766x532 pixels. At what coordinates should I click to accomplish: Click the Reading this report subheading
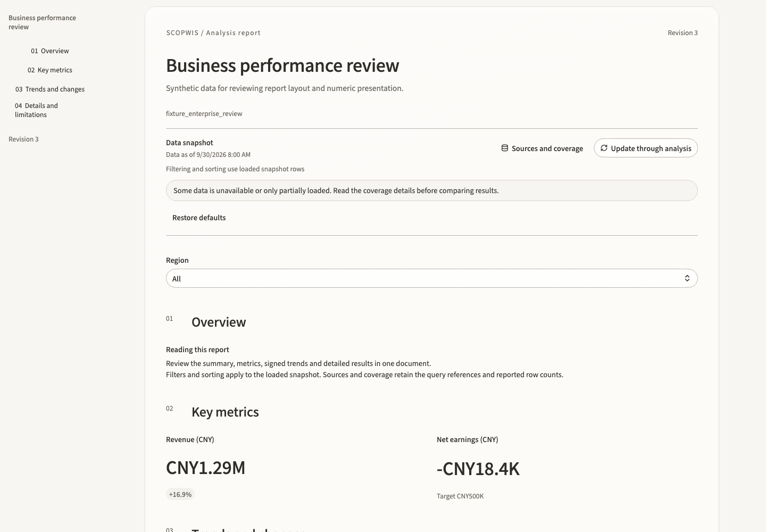click(197, 350)
